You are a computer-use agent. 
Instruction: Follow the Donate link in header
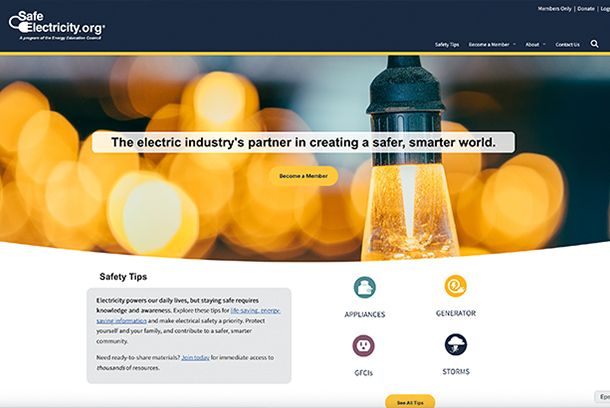[586, 9]
